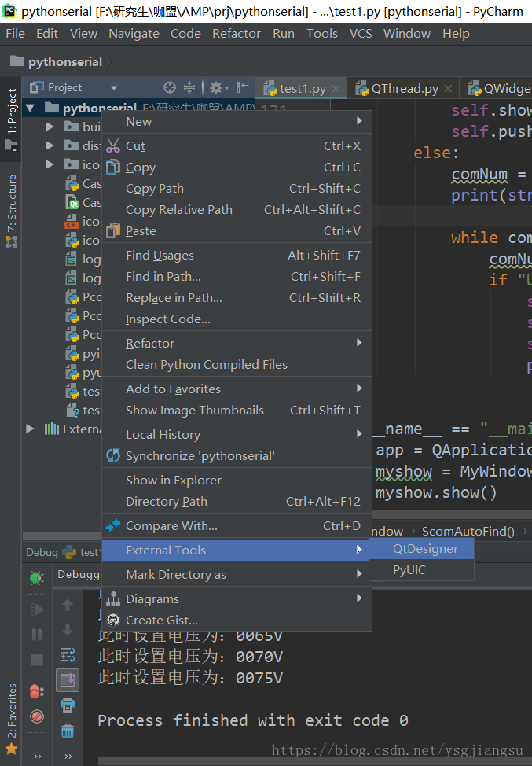Expand the bui folder in project tree
532x766 pixels.
(x=50, y=127)
